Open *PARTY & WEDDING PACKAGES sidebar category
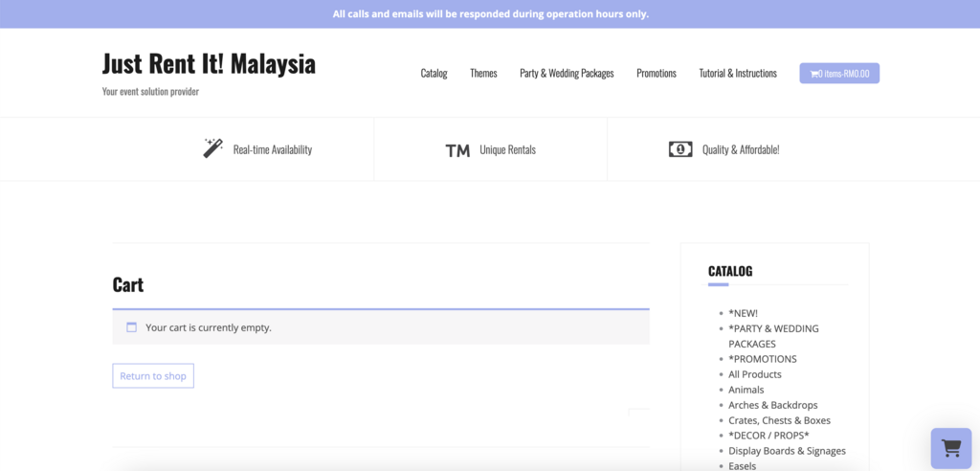 773,328
